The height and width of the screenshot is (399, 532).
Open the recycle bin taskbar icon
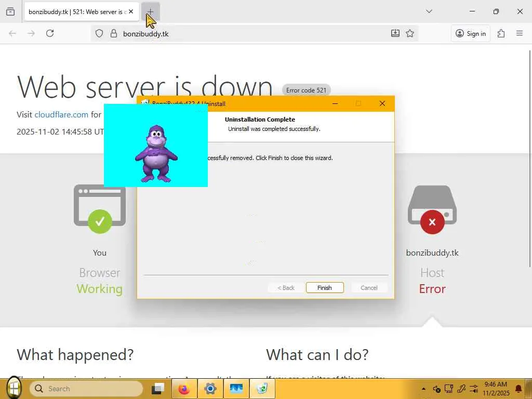(262, 389)
